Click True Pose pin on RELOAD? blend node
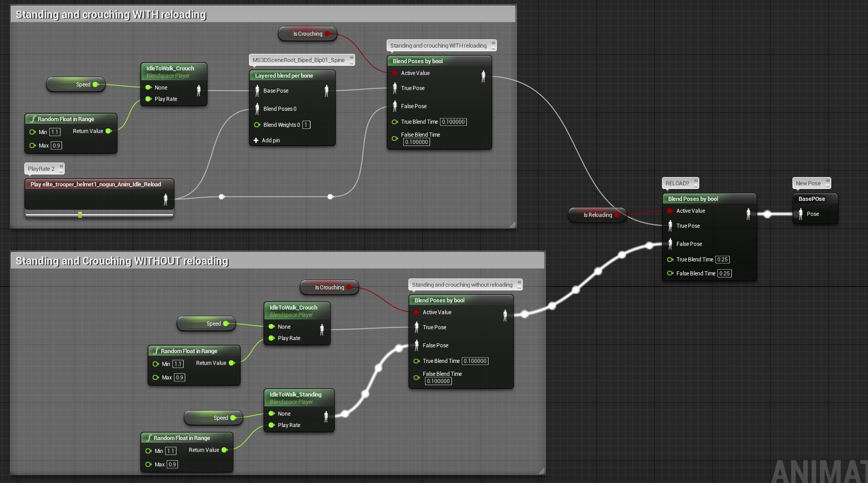 pyautogui.click(x=670, y=226)
